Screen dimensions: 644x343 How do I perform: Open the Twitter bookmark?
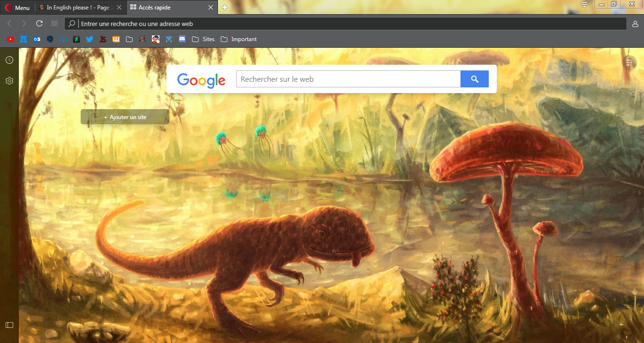pyautogui.click(x=89, y=39)
